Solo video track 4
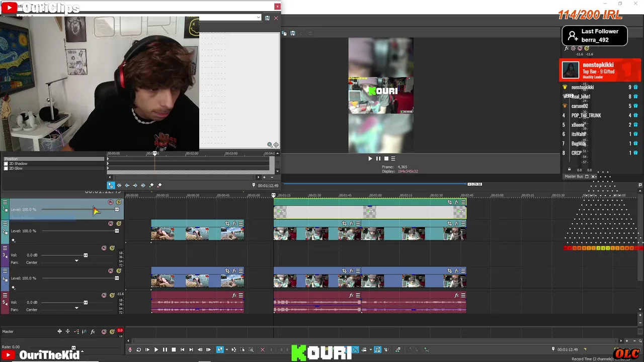644x362 pixels. point(119,270)
